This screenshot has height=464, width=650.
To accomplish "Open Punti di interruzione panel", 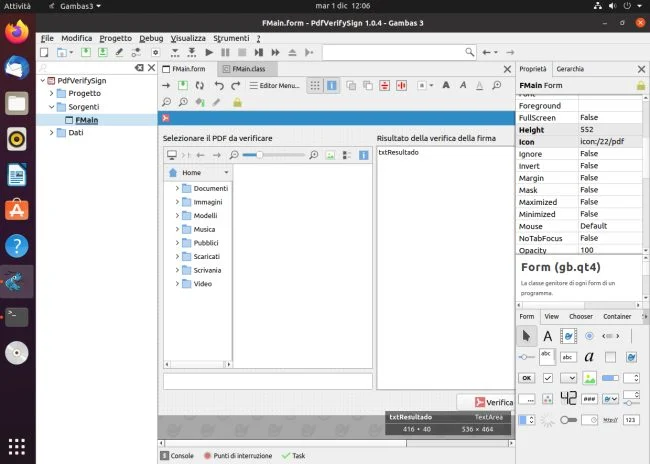I will click(238, 456).
